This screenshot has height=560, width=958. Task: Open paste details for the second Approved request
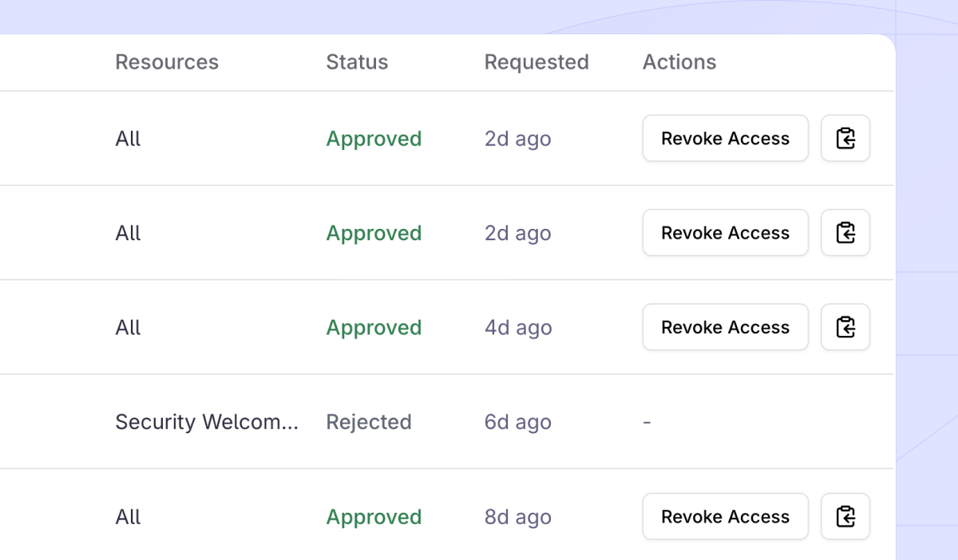[x=845, y=232]
